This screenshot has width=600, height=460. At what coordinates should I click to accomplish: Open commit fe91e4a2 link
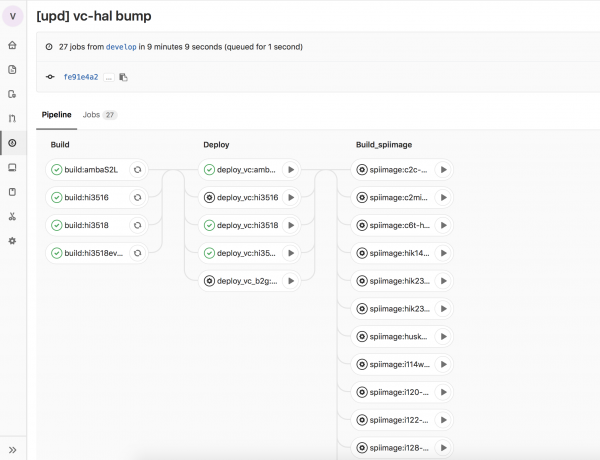(x=80, y=77)
